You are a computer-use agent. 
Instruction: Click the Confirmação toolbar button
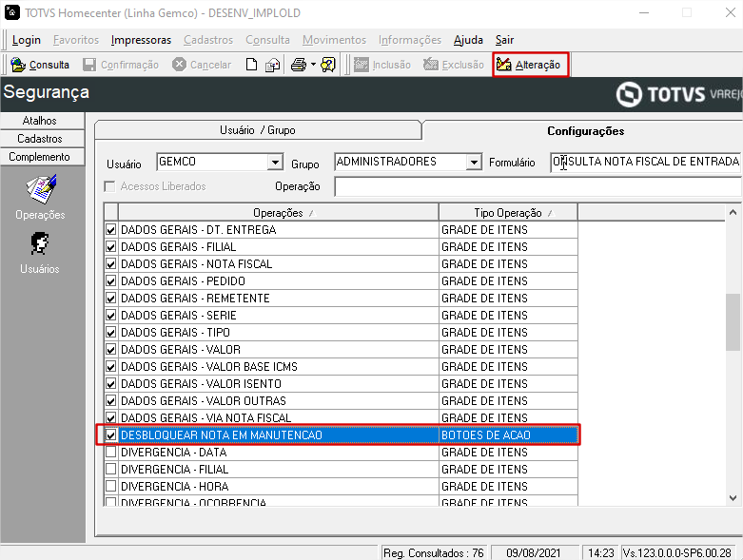coord(121,65)
